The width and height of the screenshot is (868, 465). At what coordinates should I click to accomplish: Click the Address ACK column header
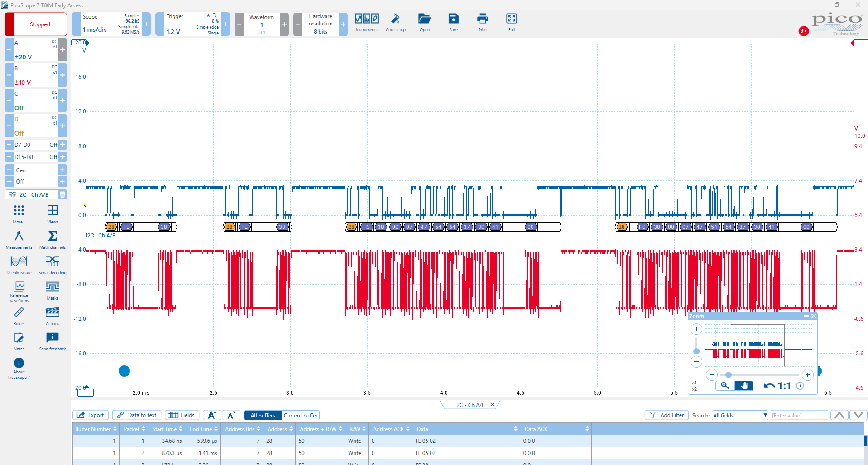(391, 429)
